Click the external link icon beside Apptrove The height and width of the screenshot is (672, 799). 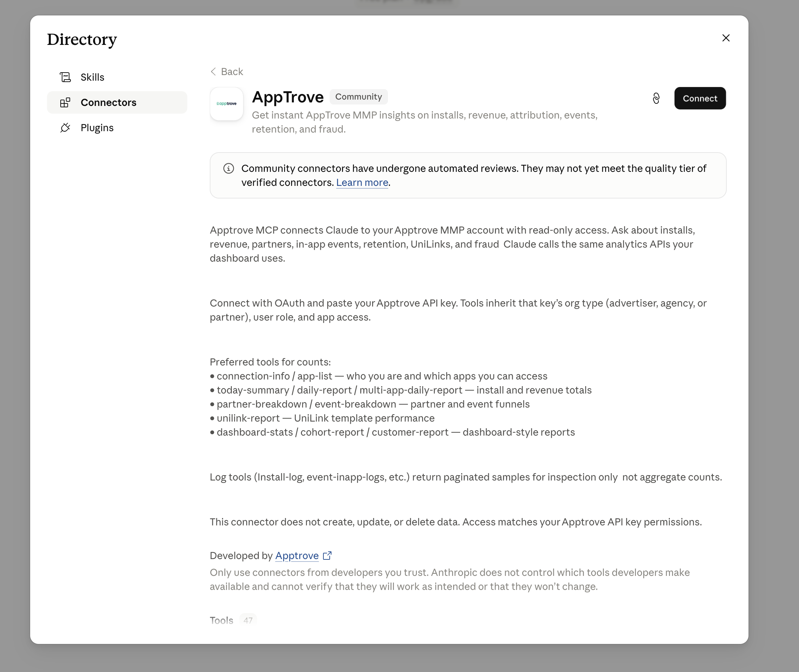coord(327,556)
